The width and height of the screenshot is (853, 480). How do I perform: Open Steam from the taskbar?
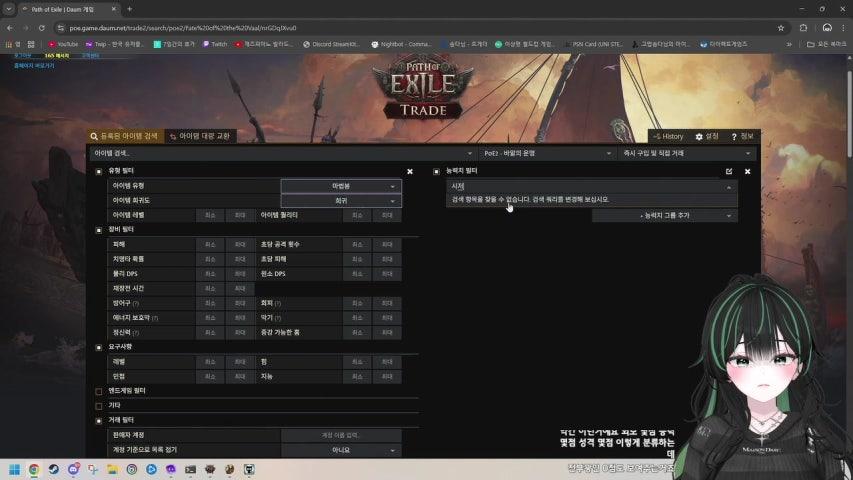point(53,469)
